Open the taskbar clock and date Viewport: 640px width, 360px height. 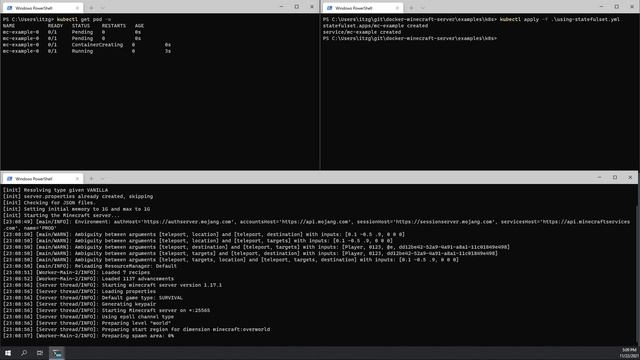click(x=629, y=353)
